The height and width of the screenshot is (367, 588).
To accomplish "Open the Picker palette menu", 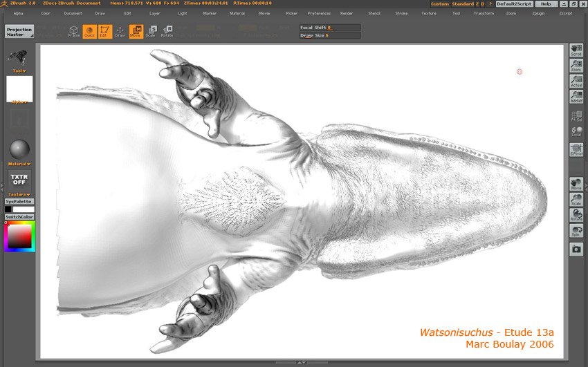I will tap(292, 14).
